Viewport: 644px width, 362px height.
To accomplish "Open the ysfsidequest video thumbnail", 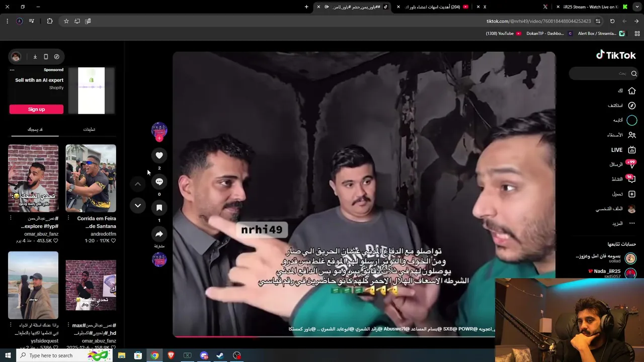I will coord(33,285).
